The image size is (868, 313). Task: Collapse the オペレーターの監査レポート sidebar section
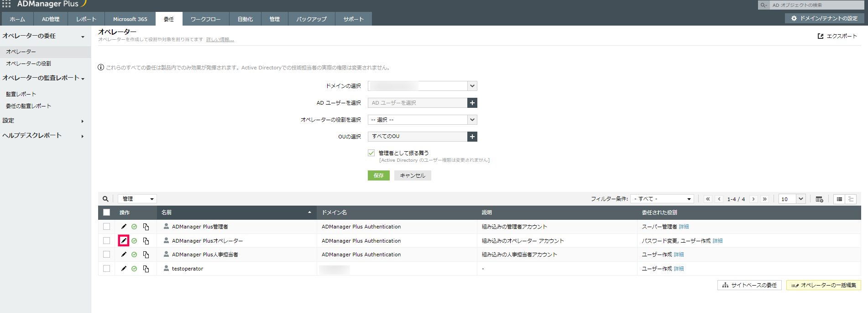83,79
